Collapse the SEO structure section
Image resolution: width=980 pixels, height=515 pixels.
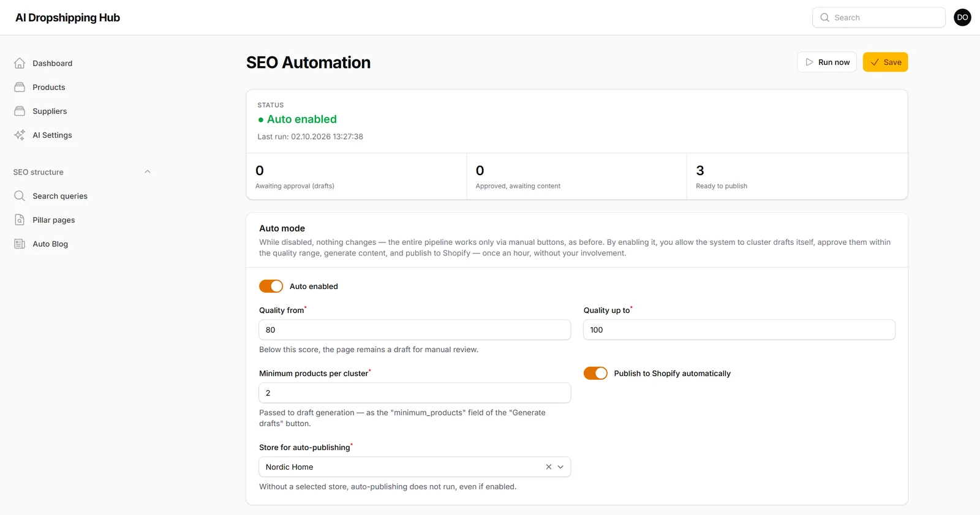(148, 172)
